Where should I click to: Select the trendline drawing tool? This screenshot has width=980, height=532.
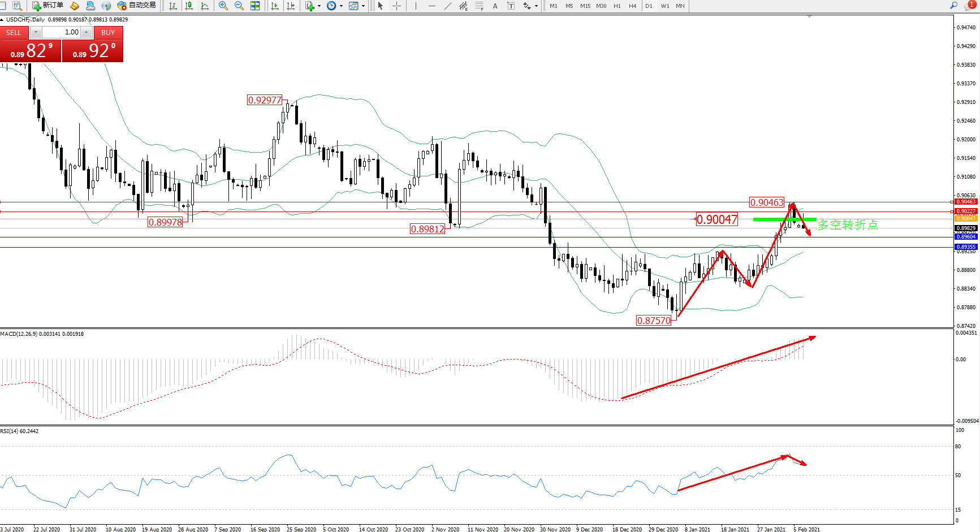pos(448,6)
